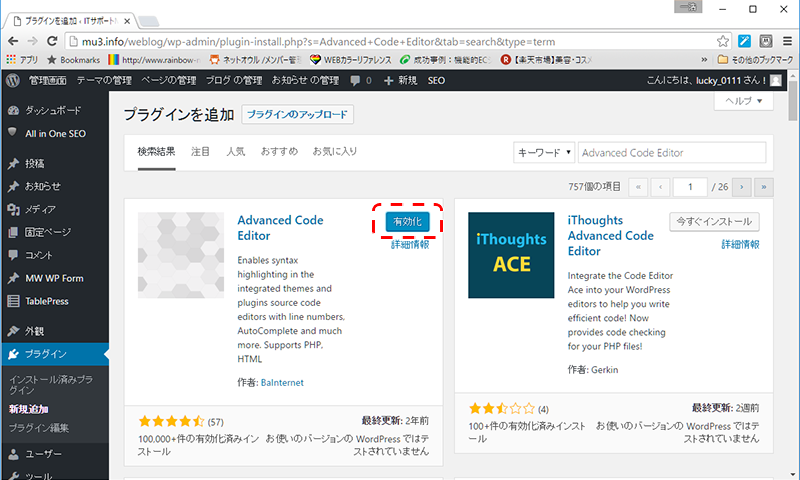Close the browser tab with the X
The image size is (800, 480).
(x=127, y=21)
